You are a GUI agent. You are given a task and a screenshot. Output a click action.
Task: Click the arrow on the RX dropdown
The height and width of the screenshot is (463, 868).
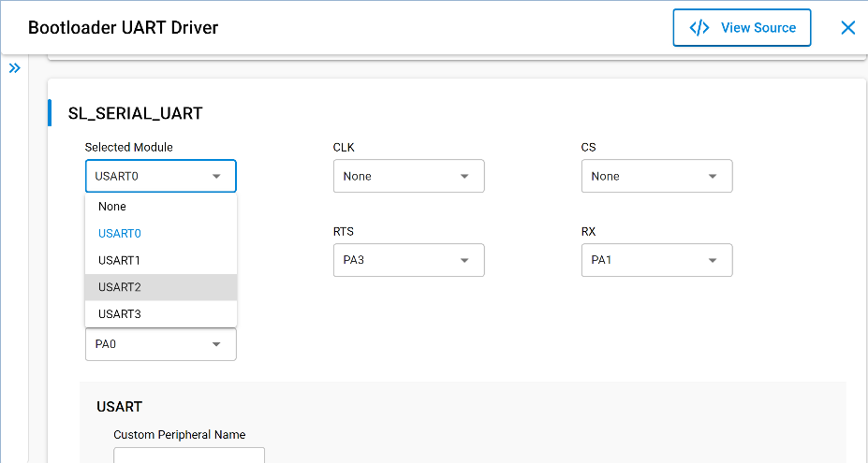(x=713, y=260)
